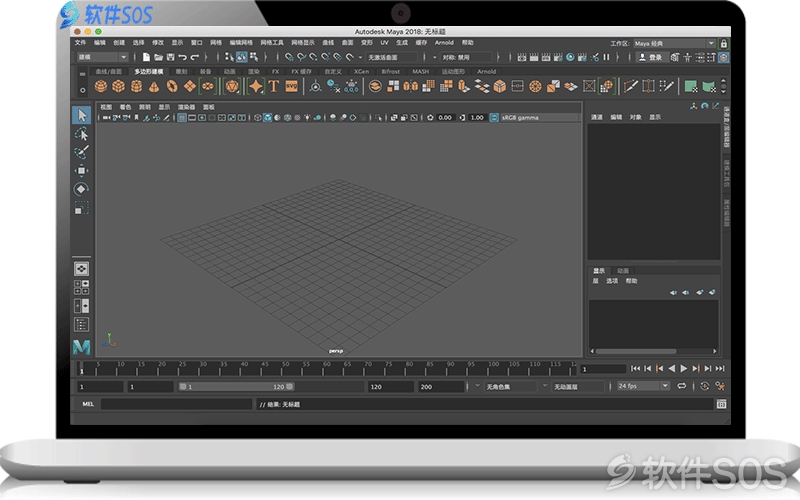800x500 pixels.
Task: Go to the end of playback range
Action: tap(720, 368)
